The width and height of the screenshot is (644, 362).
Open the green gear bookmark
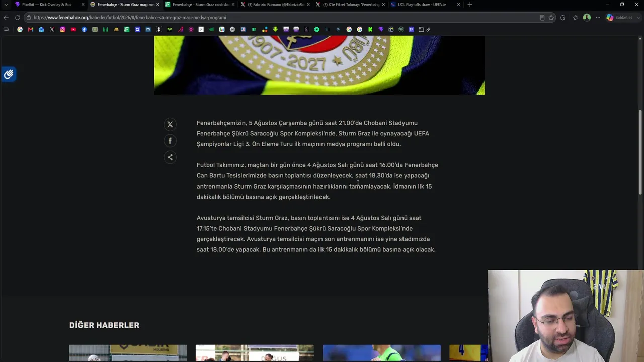[316, 29]
